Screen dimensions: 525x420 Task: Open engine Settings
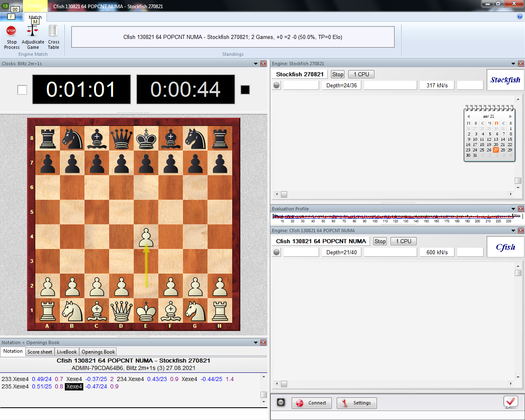356,403
